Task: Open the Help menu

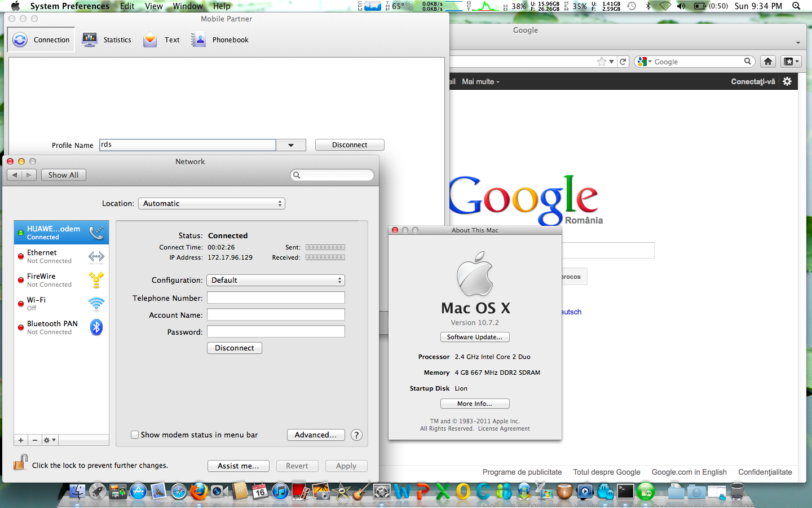Action: pyautogui.click(x=222, y=6)
